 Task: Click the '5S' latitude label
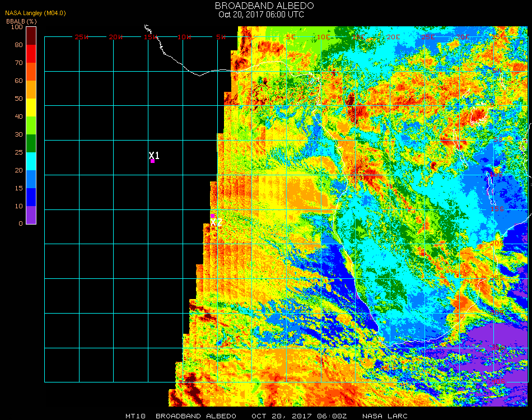coord(498,140)
